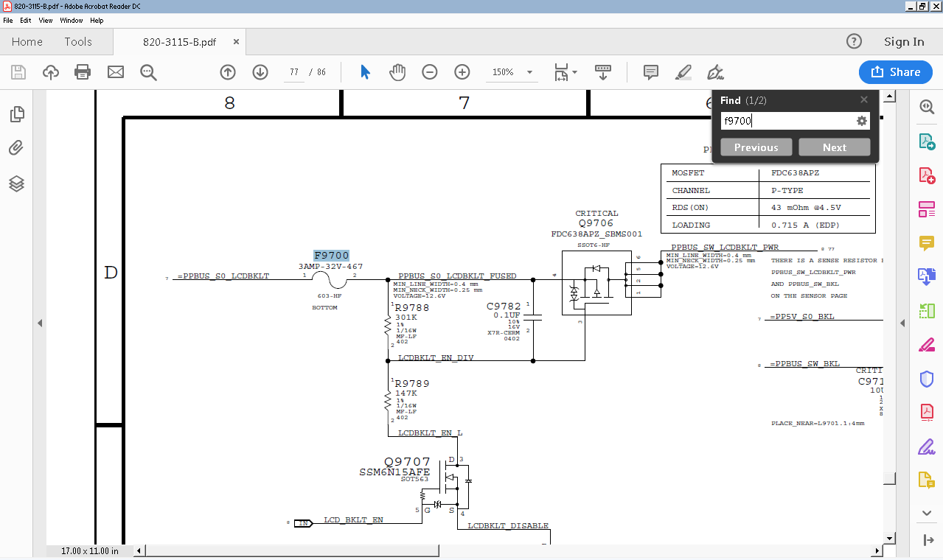Select the Highlight text tool

click(683, 71)
